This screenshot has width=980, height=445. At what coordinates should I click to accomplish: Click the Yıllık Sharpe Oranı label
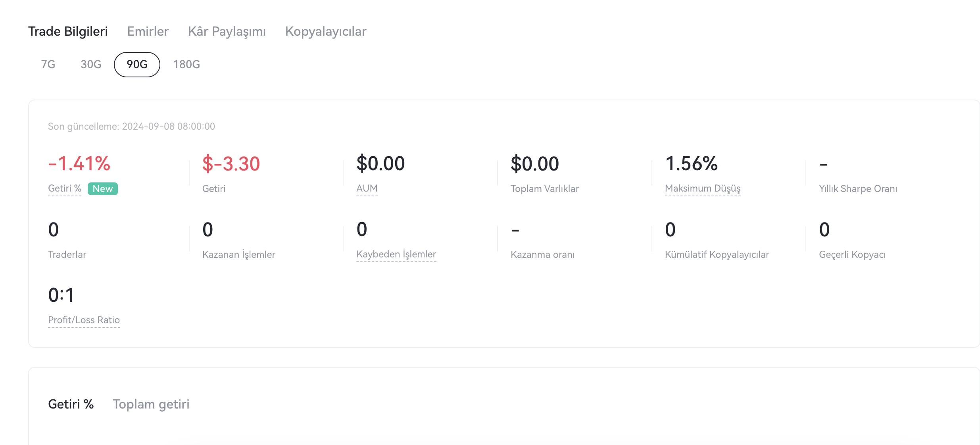858,189
